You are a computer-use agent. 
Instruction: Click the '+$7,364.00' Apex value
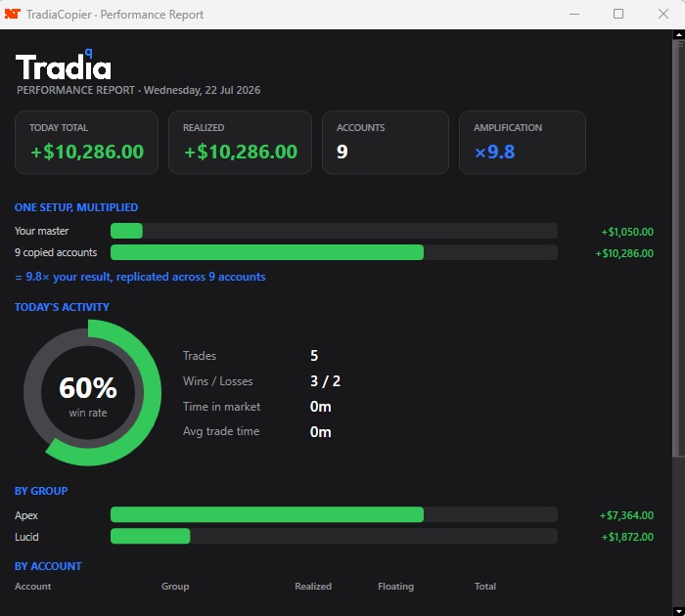[626, 515]
